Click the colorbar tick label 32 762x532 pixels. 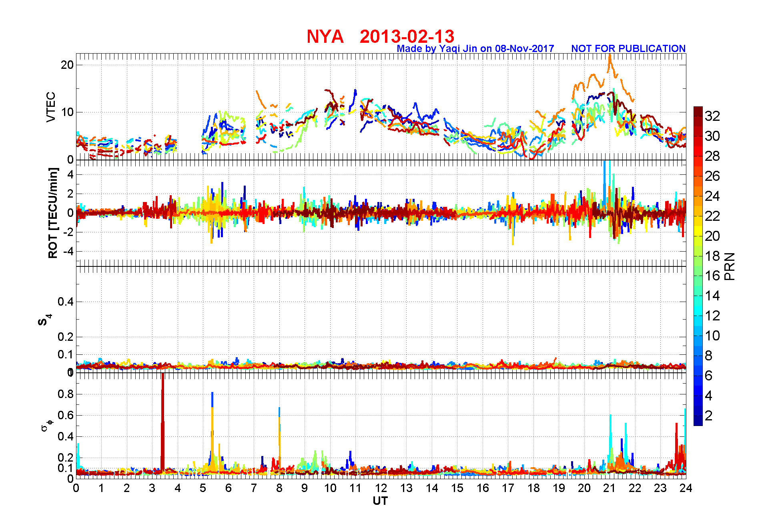712,116
